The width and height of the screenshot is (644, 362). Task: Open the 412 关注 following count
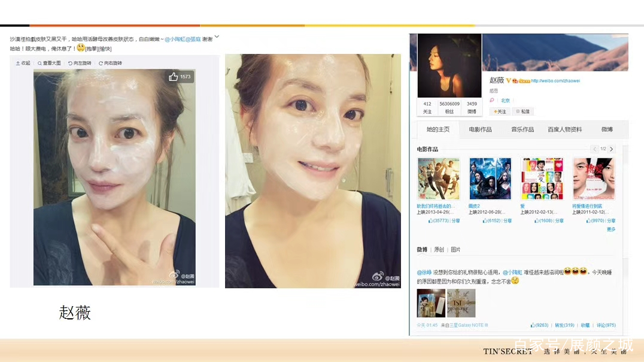tap(427, 108)
